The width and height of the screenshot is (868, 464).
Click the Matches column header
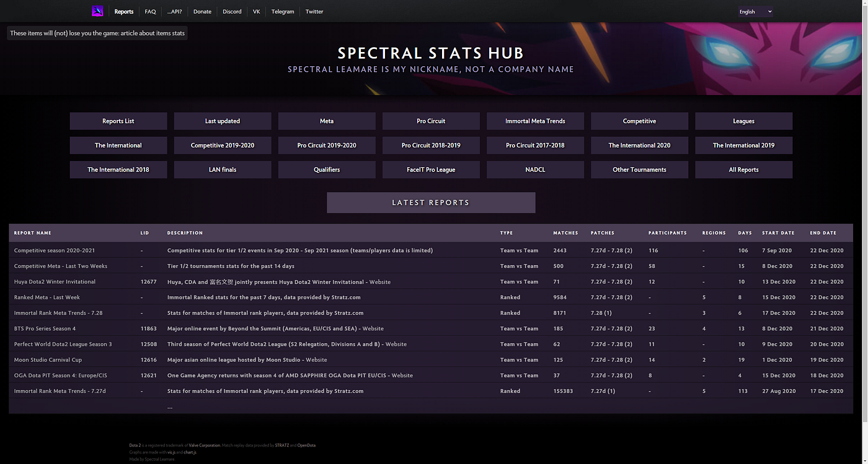coord(565,233)
